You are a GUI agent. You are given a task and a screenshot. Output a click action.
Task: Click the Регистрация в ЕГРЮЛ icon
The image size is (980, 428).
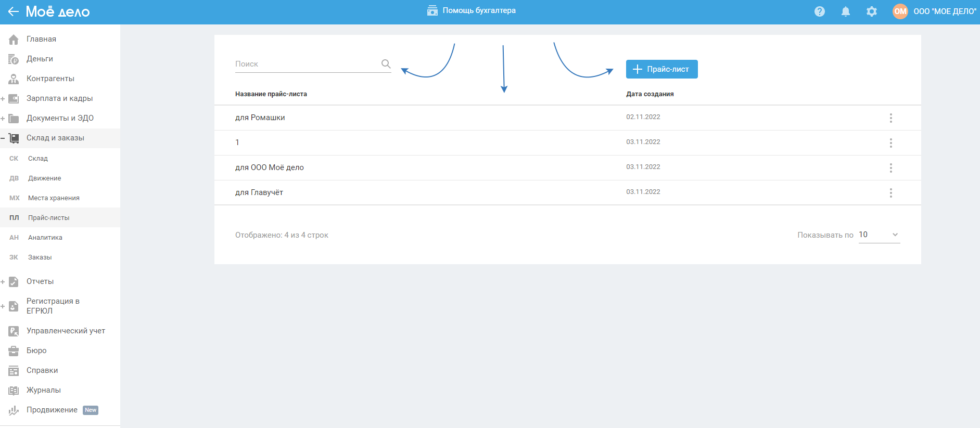[14, 306]
